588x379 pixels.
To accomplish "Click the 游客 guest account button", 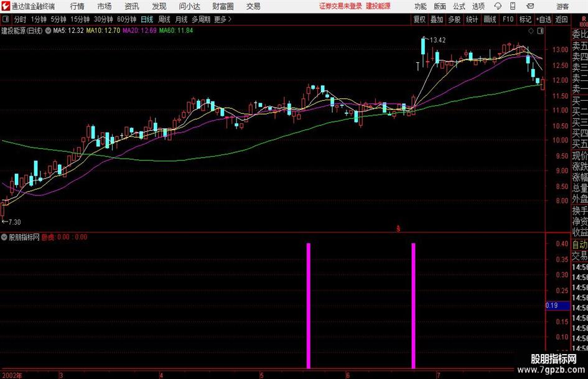I will tap(562, 6).
